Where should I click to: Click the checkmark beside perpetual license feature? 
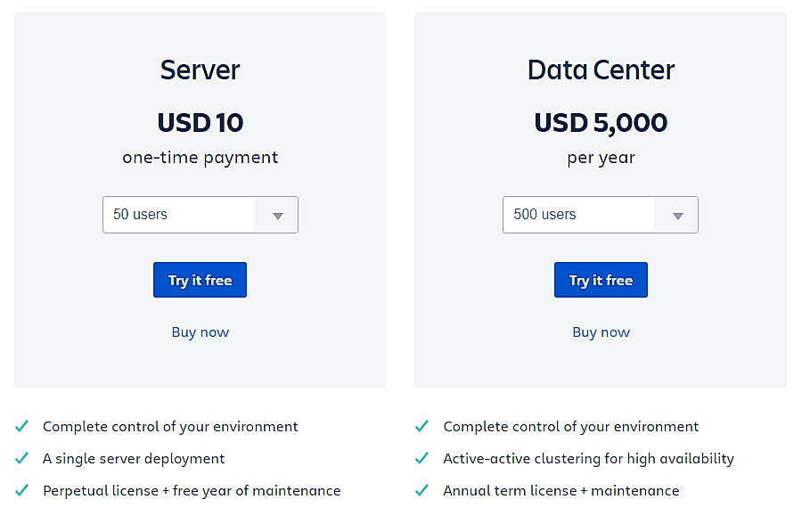click(22, 490)
